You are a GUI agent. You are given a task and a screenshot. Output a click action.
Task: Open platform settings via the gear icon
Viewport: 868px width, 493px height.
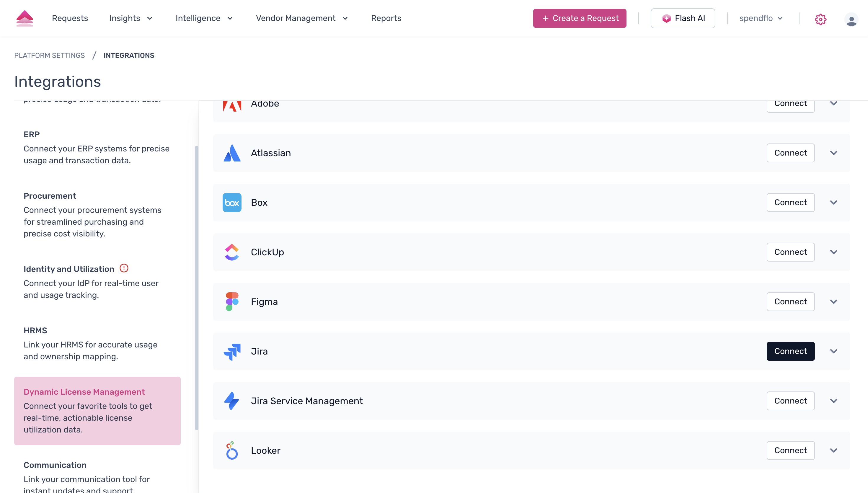(x=820, y=19)
